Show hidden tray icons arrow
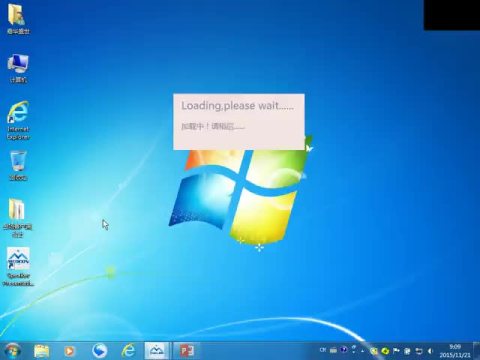 [363, 351]
